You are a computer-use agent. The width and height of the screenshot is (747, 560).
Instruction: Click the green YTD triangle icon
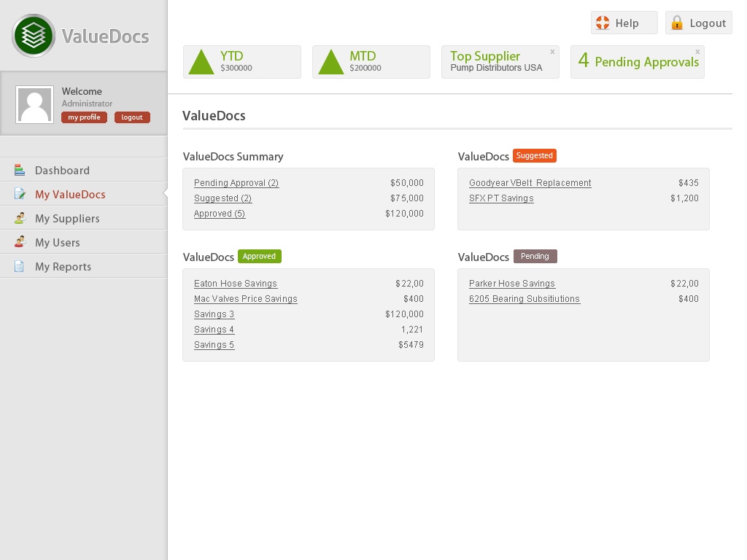click(x=201, y=62)
